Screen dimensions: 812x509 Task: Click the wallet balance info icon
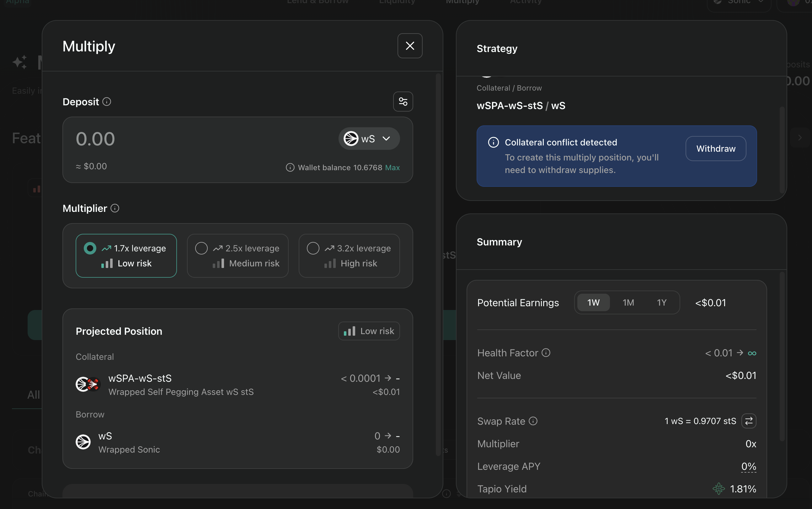point(290,167)
